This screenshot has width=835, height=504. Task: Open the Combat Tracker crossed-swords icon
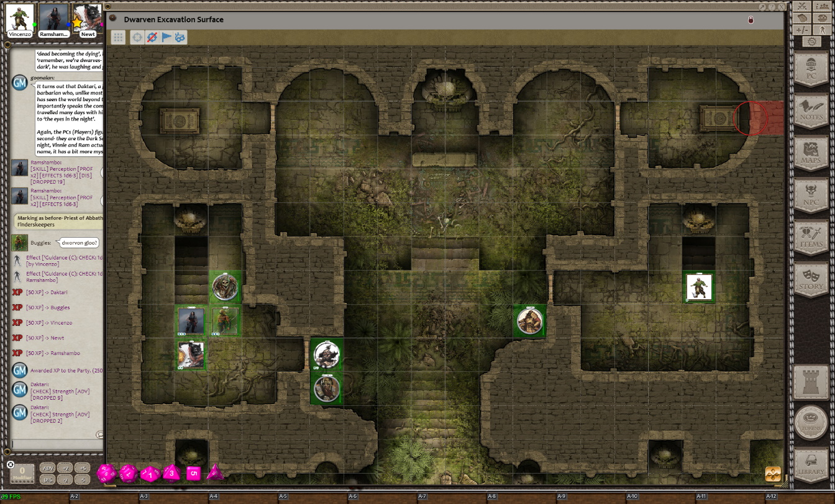[802, 6]
